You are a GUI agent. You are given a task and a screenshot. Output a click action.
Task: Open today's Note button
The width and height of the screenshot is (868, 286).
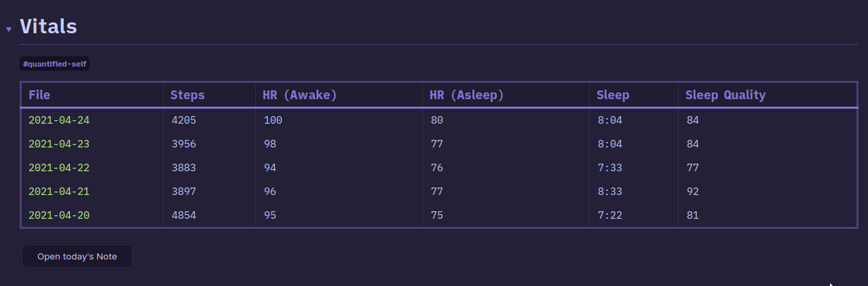77,256
